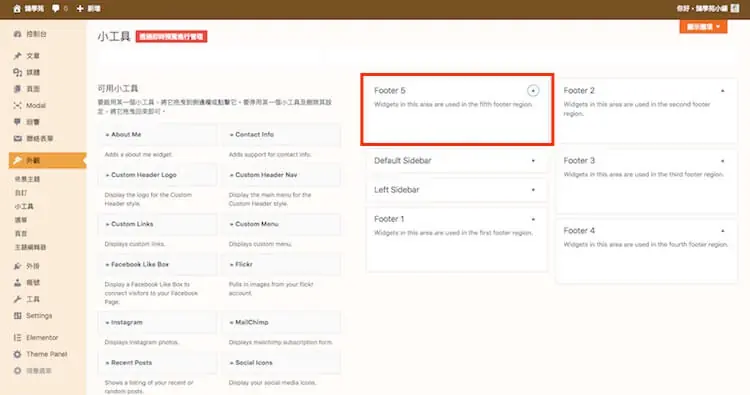This screenshot has height=395, width=750.
Task: Toggle the Footer 2 panel arrow
Action: [723, 90]
